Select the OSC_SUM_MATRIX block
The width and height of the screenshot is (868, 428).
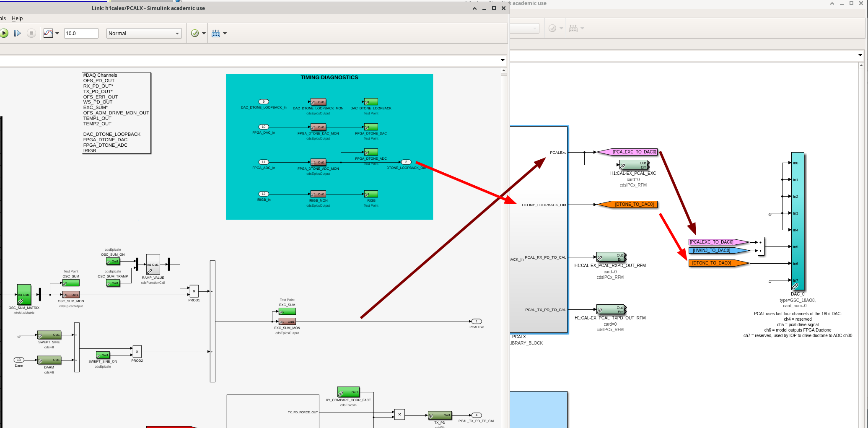coord(24,295)
